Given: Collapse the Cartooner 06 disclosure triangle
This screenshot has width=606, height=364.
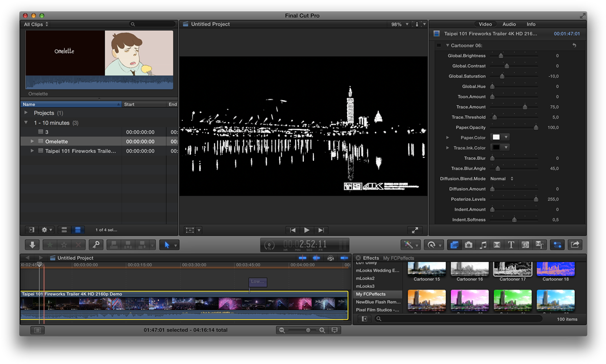Looking at the screenshot, I should tap(448, 45).
